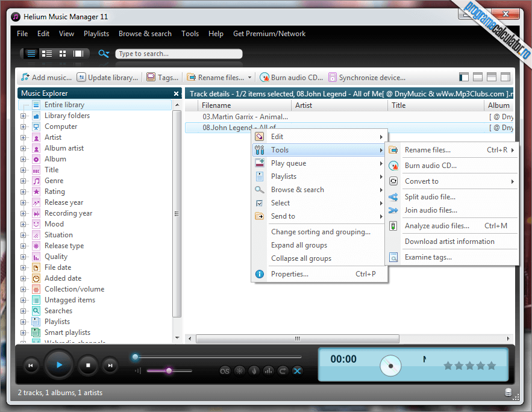Open the Add music toolbar item
Image resolution: width=532 pixels, height=412 pixels.
(46, 78)
